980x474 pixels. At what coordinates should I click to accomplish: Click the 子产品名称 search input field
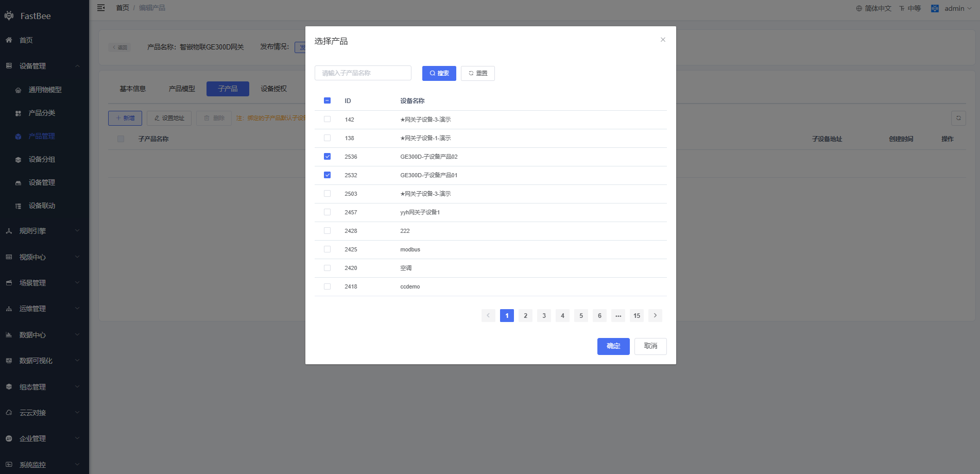[363, 73]
